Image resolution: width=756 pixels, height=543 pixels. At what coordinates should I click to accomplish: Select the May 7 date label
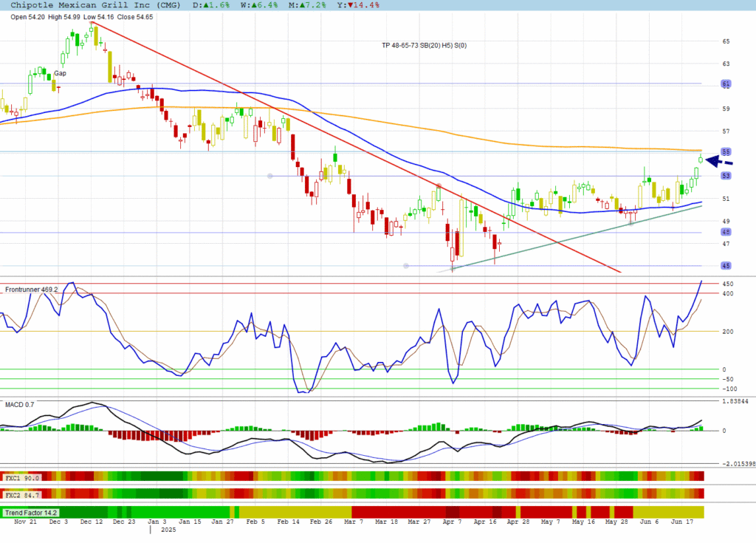[x=551, y=522]
